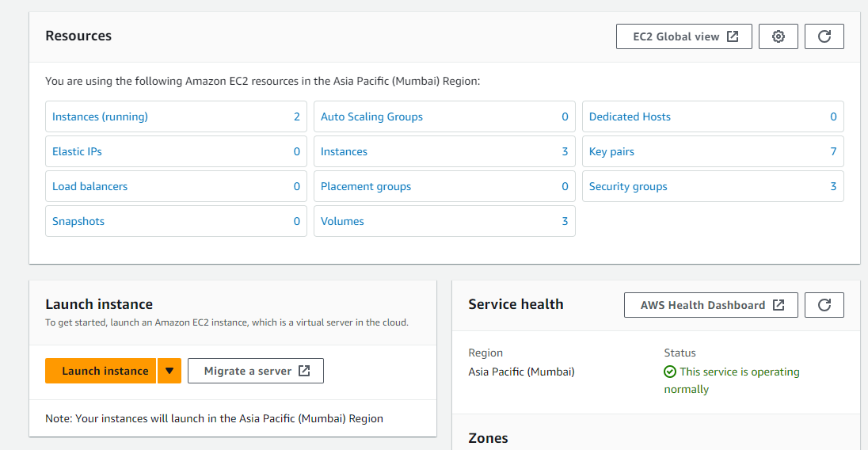Screen dimensions: 868x450
Task: Open Auto Scaling Groups resource
Action: coord(371,116)
